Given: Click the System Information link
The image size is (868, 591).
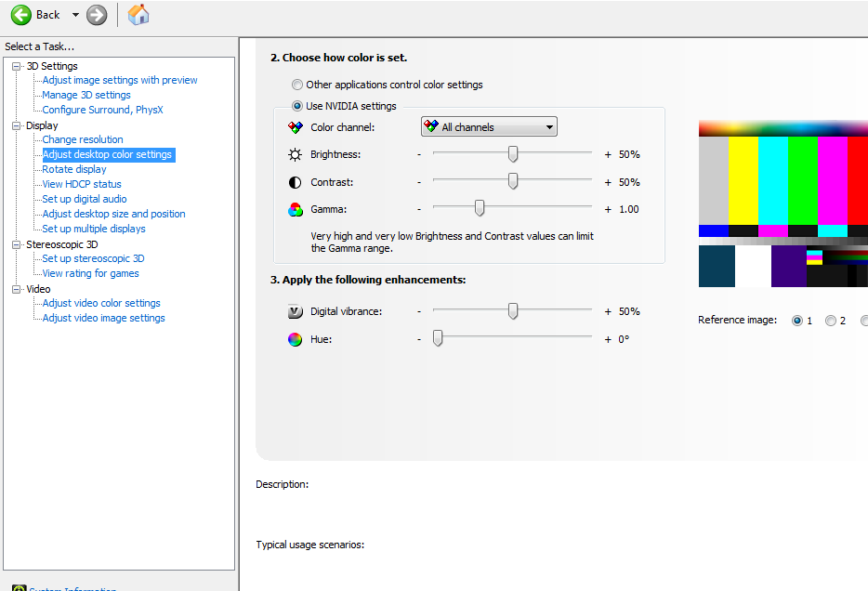Looking at the screenshot, I should pyautogui.click(x=72, y=589).
